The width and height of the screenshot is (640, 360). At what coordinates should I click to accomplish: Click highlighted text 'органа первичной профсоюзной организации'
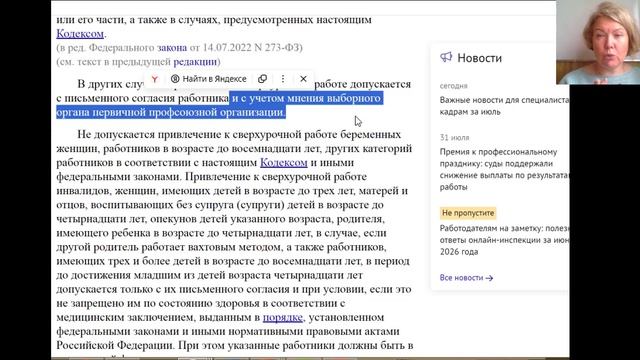(x=171, y=112)
